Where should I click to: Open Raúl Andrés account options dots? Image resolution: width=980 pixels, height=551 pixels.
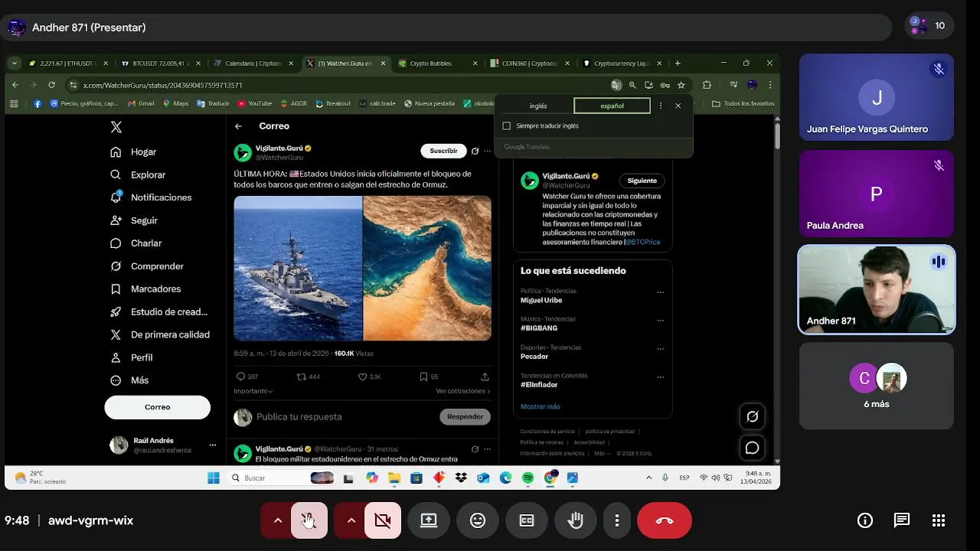[x=213, y=445]
